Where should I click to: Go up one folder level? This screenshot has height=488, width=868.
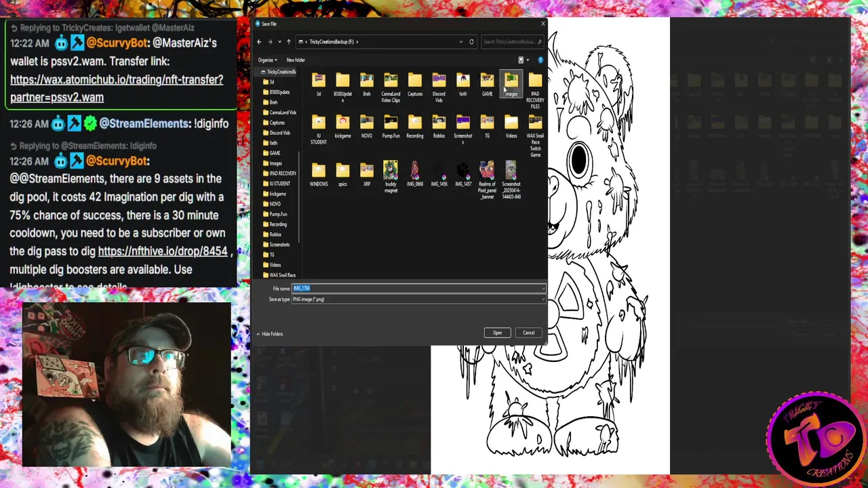tap(288, 42)
